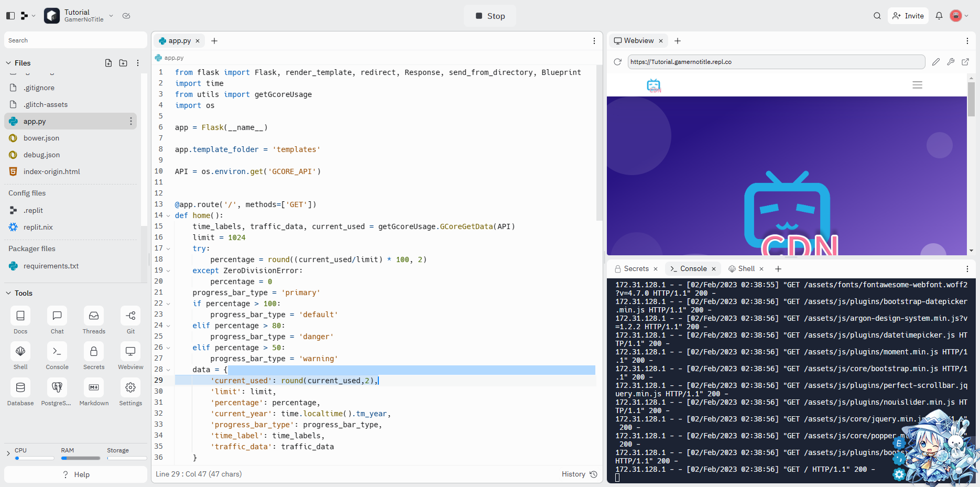The image size is (980, 487).
Task: Collapse the Tools section
Action: click(8, 293)
